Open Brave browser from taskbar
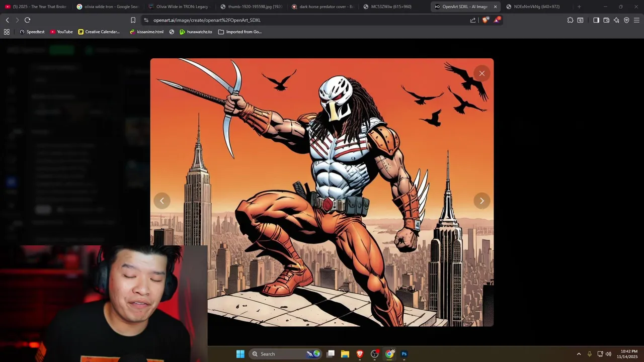Image resolution: width=644 pixels, height=362 pixels. tap(360, 354)
